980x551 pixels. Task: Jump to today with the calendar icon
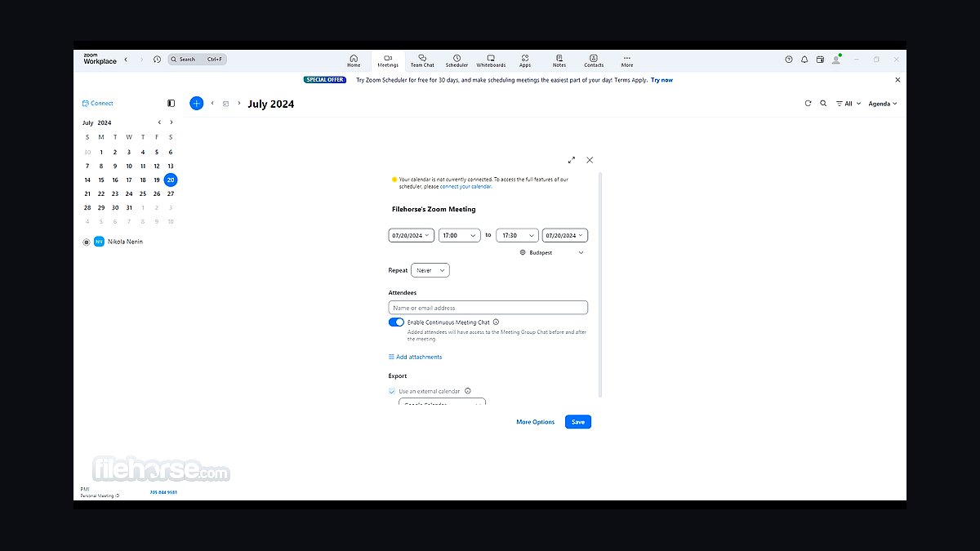pyautogui.click(x=226, y=104)
